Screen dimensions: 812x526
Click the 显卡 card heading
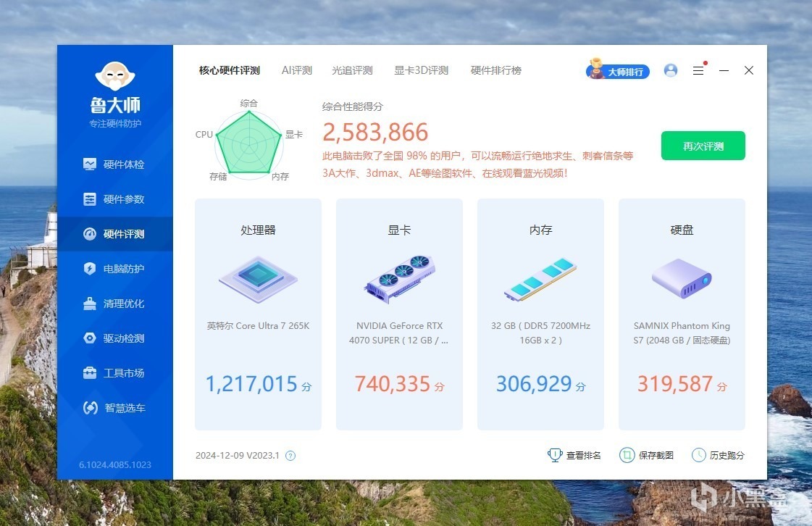pyautogui.click(x=399, y=230)
